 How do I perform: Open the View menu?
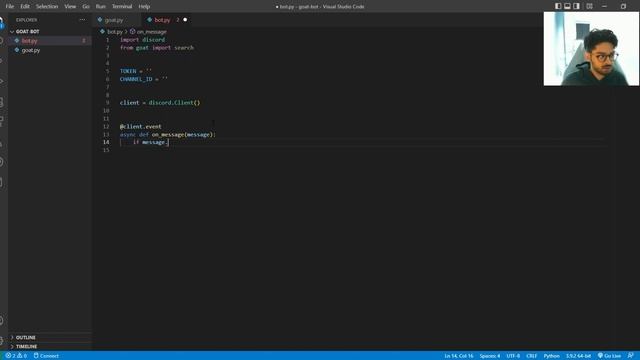coord(70,7)
